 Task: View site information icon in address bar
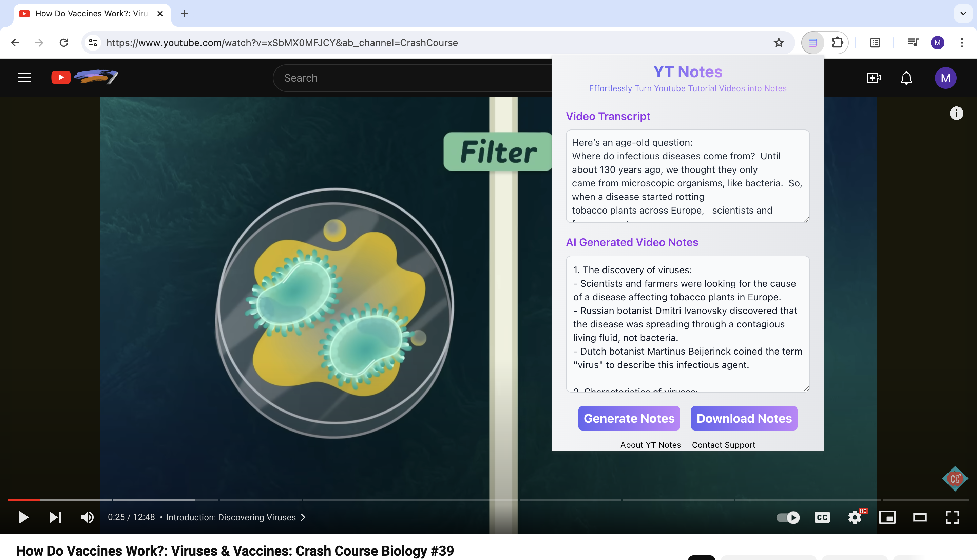pos(93,43)
